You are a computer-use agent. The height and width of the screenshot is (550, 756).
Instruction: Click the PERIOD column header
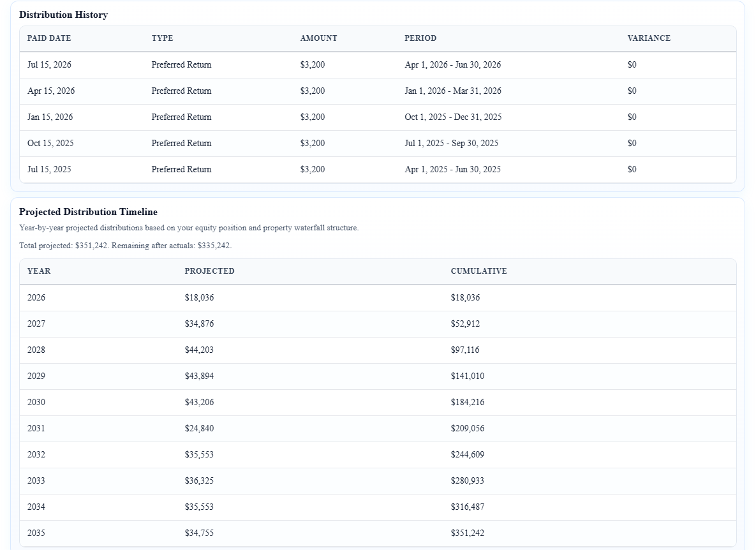coord(420,38)
